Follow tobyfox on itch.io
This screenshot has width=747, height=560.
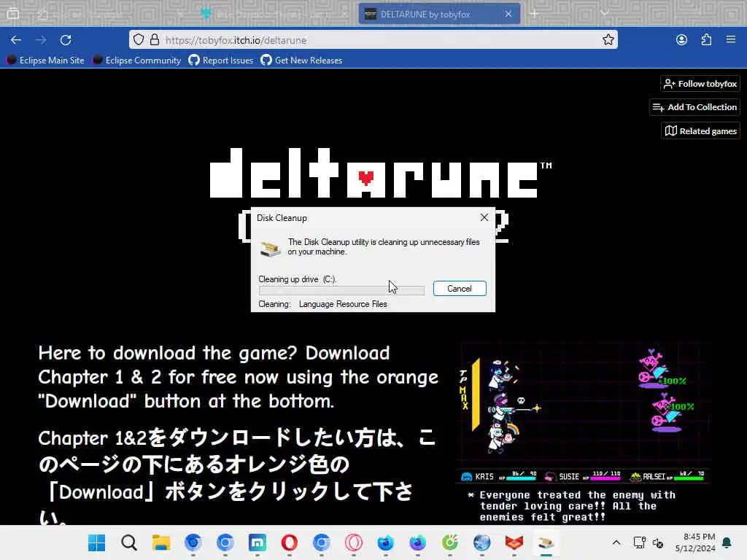[700, 84]
